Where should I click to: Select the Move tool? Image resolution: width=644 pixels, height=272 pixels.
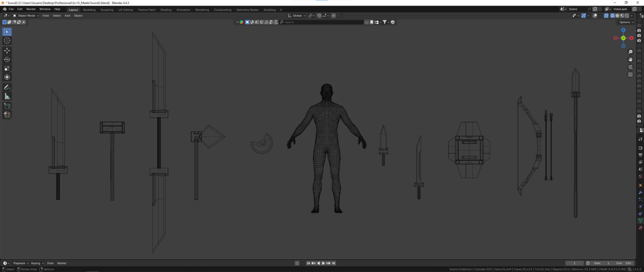(7, 51)
